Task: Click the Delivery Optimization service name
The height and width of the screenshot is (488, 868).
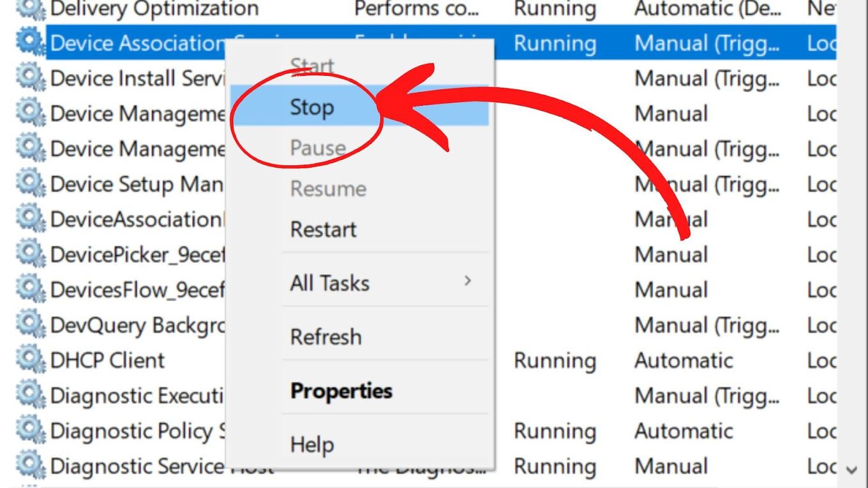Action: [x=154, y=9]
